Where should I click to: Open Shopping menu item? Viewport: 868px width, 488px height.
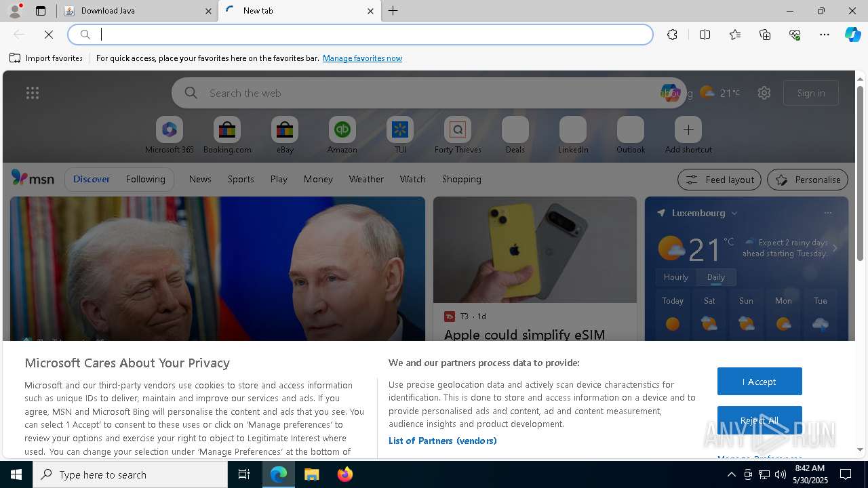tap(462, 179)
